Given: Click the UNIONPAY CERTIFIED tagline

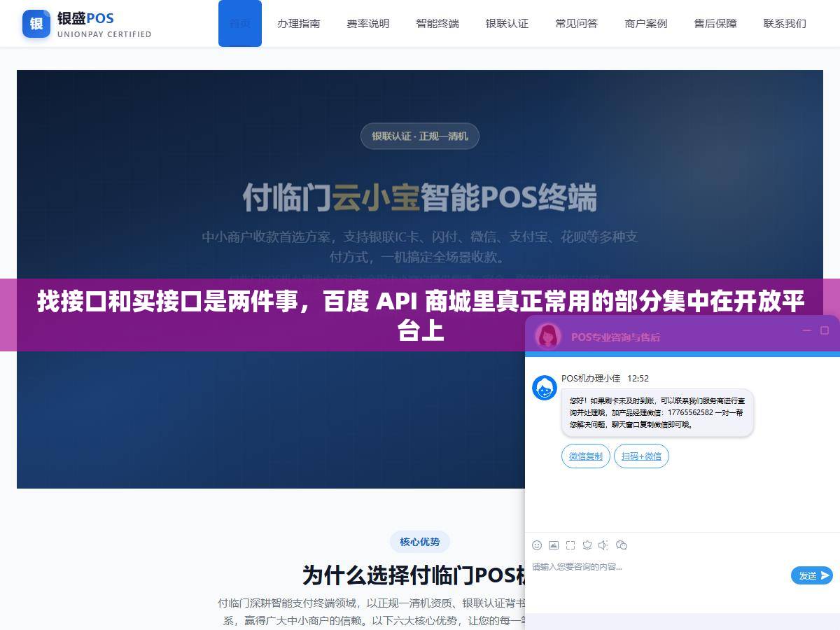Looking at the screenshot, I should click(x=104, y=34).
